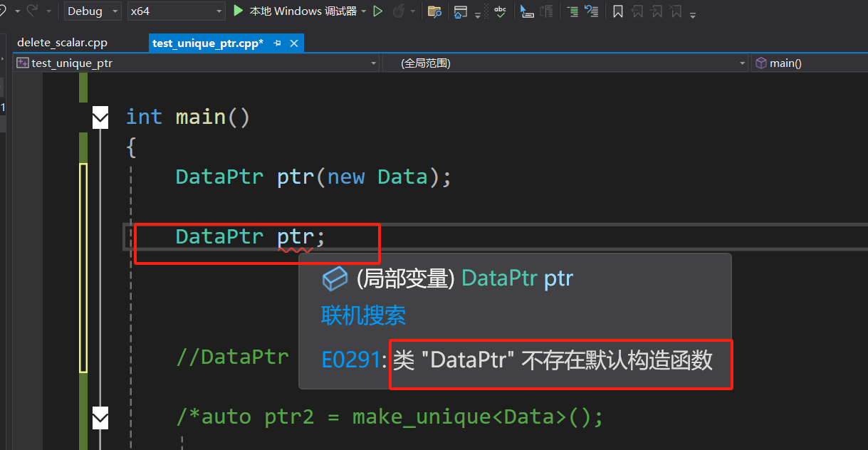
Task: Open the flame icon's dropdown arrow
Action: (x=413, y=11)
